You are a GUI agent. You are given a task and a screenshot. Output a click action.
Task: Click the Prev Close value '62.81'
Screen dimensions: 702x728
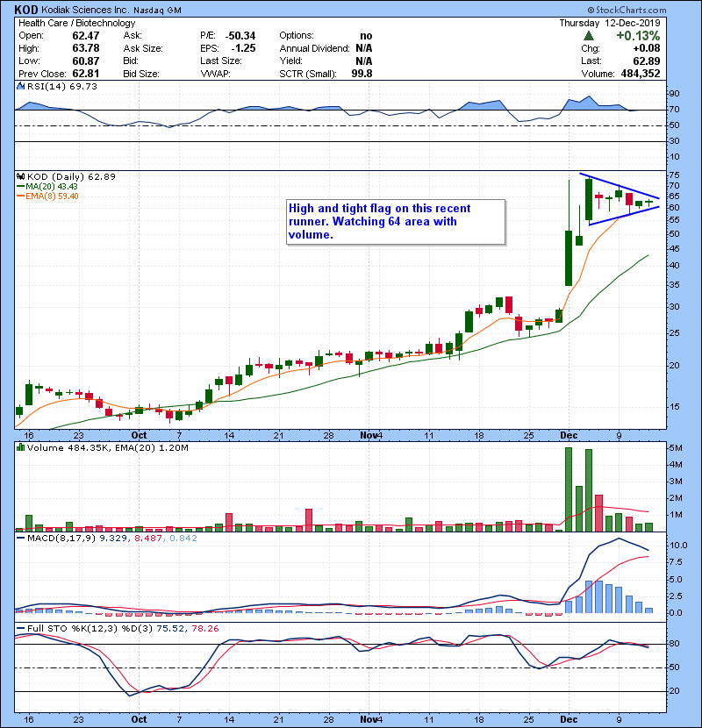(x=85, y=74)
